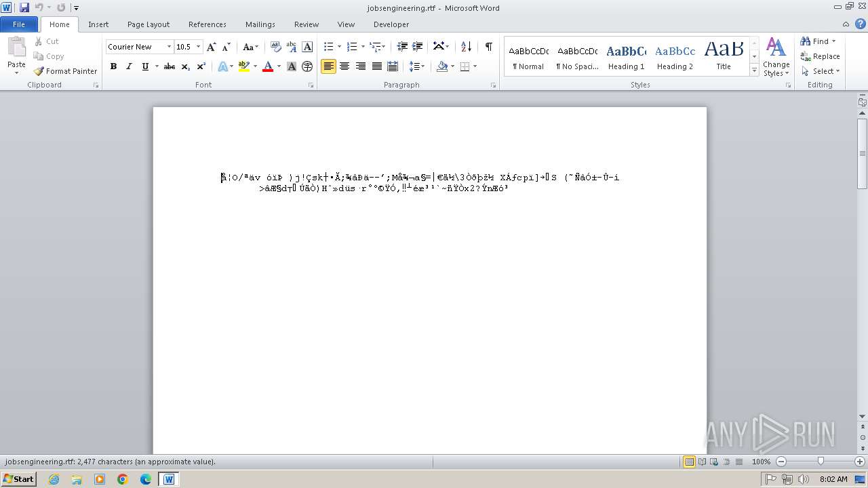868x488 pixels.
Task: Enable Align Text Right
Action: point(361,66)
